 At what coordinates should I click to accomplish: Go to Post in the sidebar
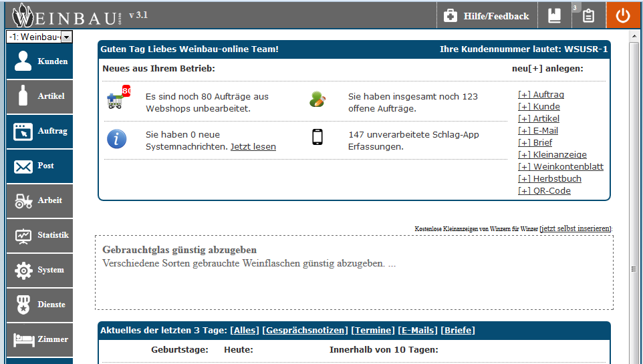tap(39, 166)
